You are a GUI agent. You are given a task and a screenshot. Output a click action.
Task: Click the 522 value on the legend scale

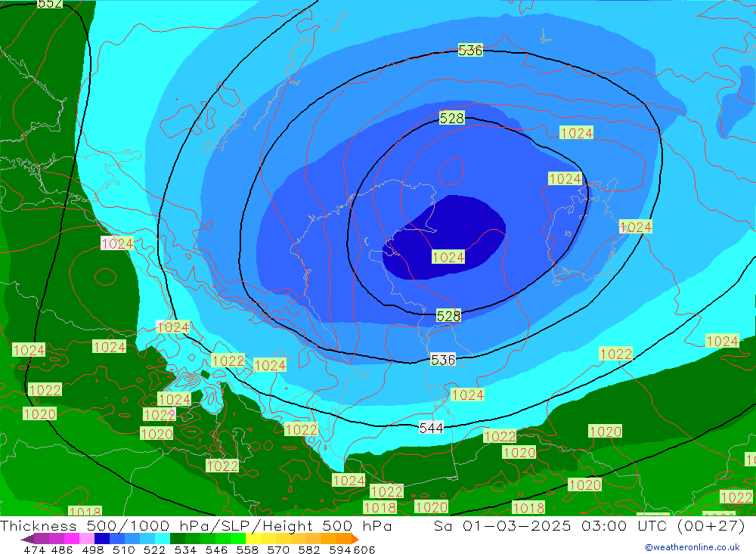pyautogui.click(x=154, y=549)
